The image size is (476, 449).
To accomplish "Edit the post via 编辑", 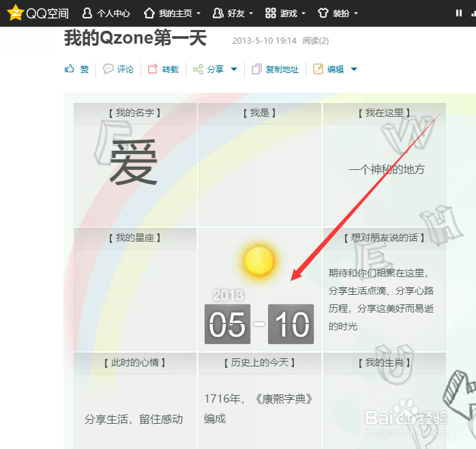I will tap(336, 70).
